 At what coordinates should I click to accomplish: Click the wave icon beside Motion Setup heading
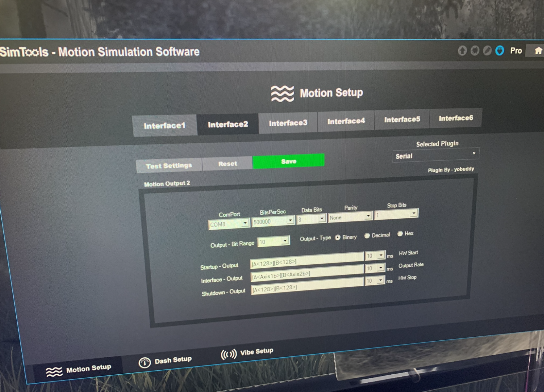coord(282,93)
